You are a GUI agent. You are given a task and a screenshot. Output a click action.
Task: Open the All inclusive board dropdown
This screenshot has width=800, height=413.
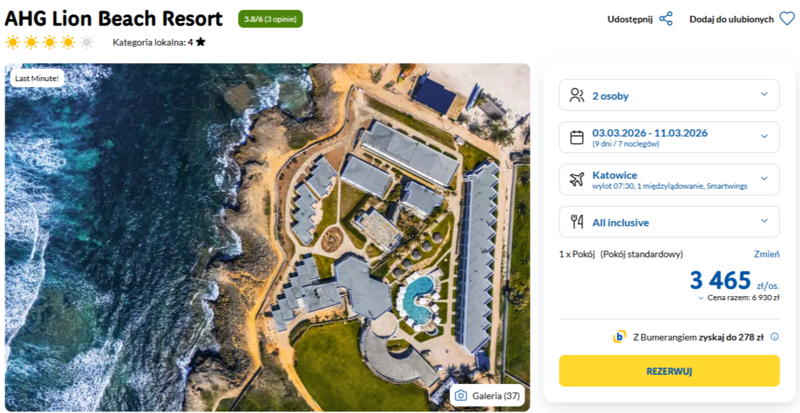pos(764,221)
